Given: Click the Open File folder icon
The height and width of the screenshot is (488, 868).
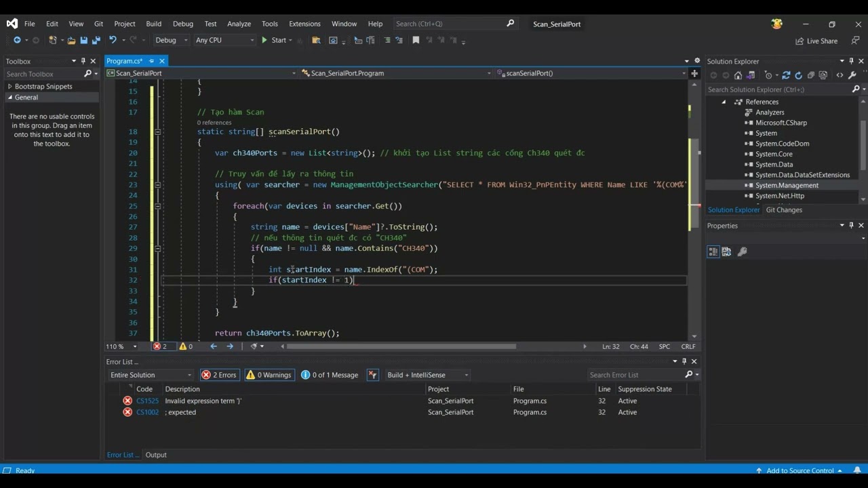Looking at the screenshot, I should tap(71, 41).
